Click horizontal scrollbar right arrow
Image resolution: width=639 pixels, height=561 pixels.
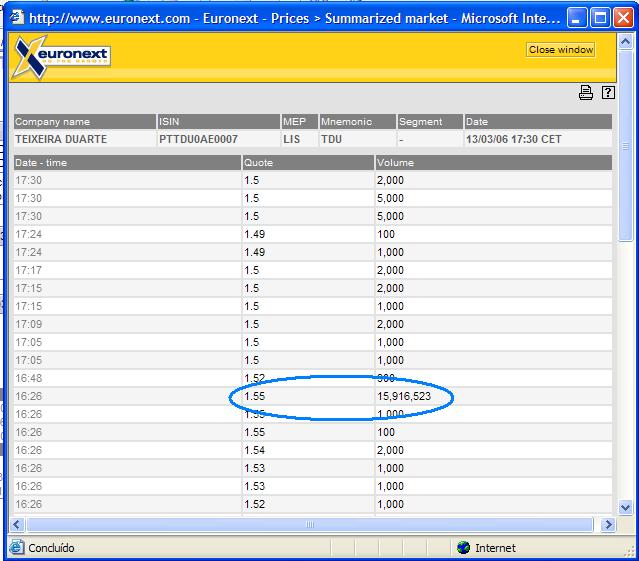pyautogui.click(x=609, y=524)
